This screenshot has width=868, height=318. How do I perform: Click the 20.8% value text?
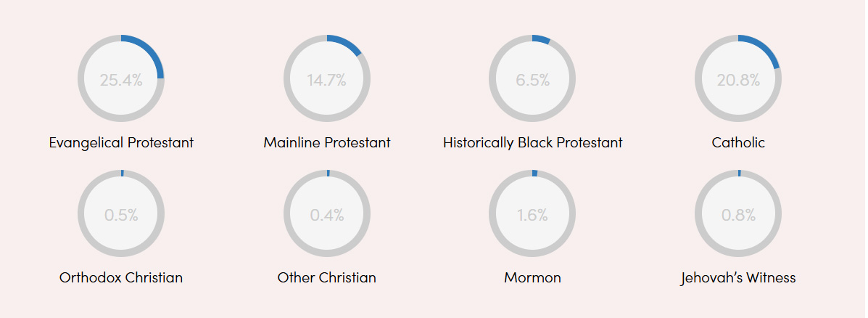click(x=738, y=80)
